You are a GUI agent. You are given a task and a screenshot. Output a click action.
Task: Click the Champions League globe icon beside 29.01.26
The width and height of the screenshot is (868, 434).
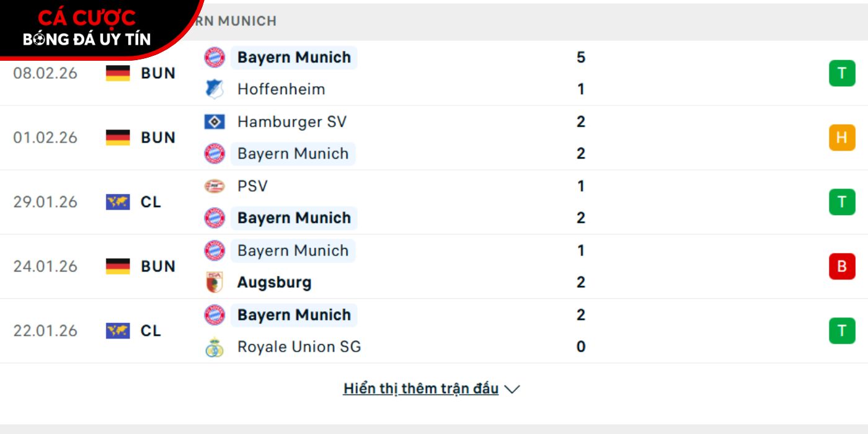(118, 201)
